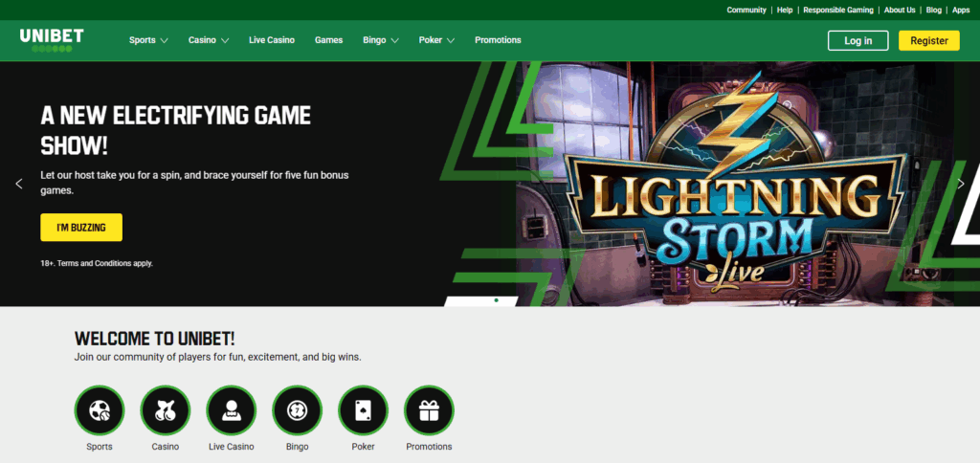Click the '18+. Terms and Conditions apply.' text

point(97,264)
